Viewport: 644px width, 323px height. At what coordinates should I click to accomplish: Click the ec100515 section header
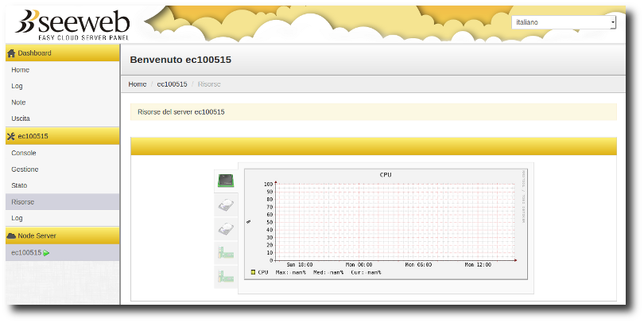[63, 136]
